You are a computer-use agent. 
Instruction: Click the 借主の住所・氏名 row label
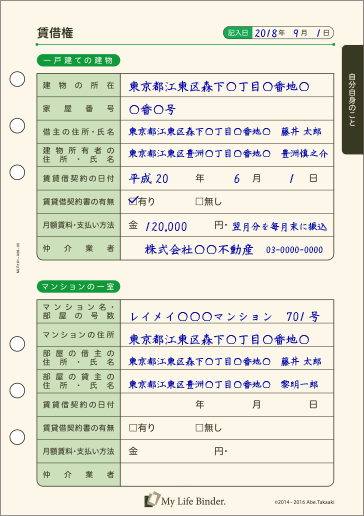coord(79,132)
